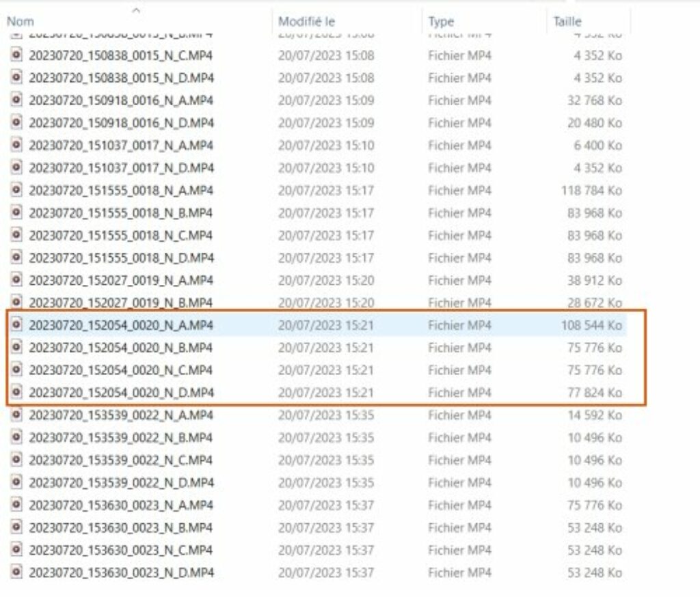Select the video icon for 20230720_153539_0022_N_C.MP4
This screenshot has height=597, width=700.
pyautogui.click(x=18, y=460)
